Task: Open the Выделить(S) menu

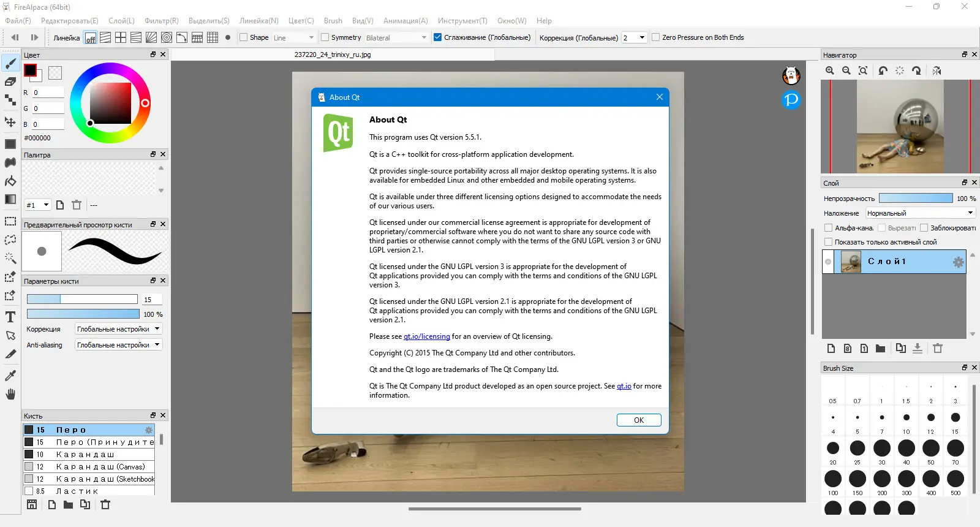Action: click(209, 21)
